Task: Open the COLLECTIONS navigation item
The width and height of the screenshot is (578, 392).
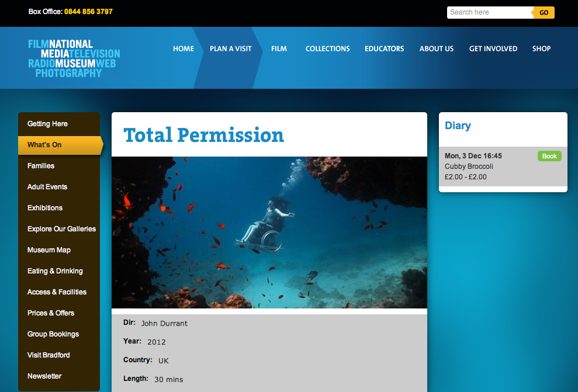Action: (328, 48)
